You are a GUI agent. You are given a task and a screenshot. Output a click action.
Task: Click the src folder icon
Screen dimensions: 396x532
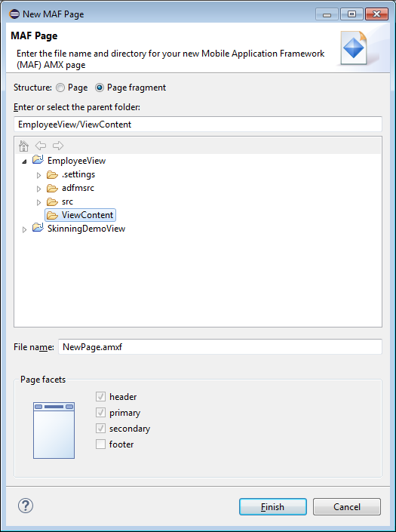coord(52,201)
